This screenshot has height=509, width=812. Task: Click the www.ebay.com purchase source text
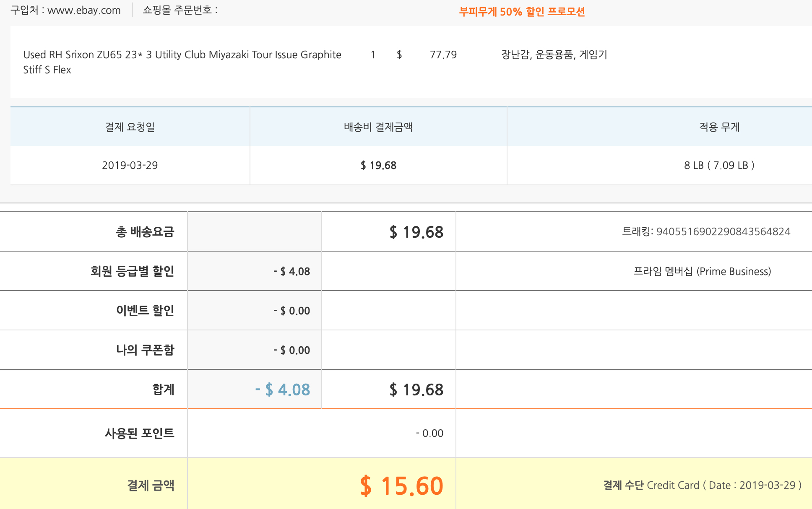click(84, 10)
